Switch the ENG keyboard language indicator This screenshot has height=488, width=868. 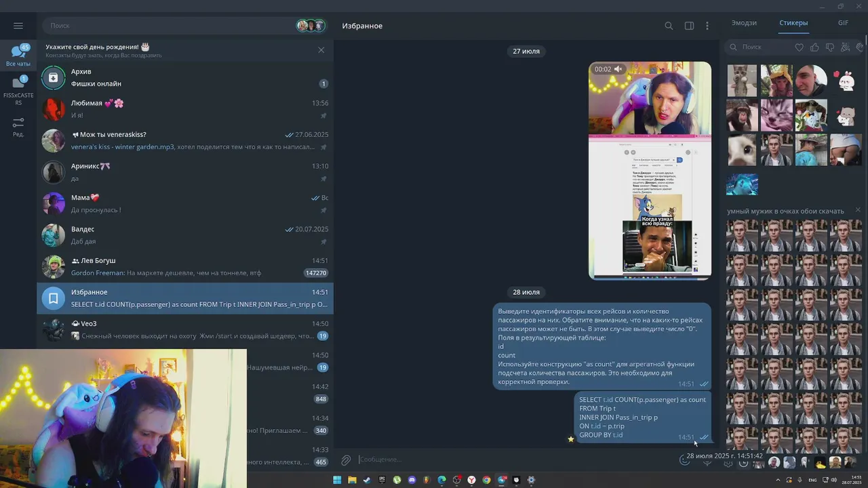click(813, 480)
